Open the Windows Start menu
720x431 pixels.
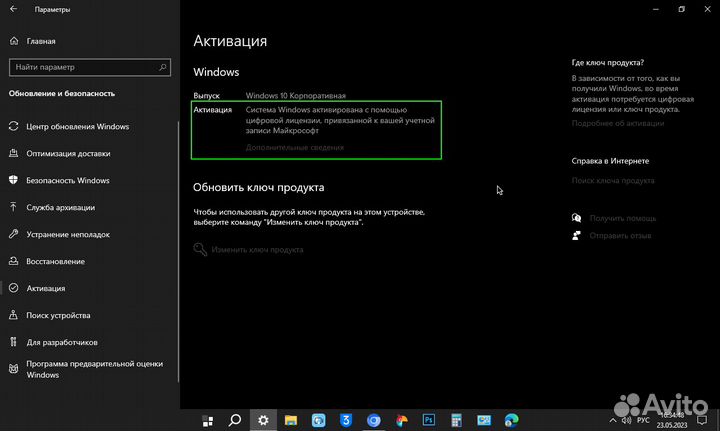tap(210, 421)
